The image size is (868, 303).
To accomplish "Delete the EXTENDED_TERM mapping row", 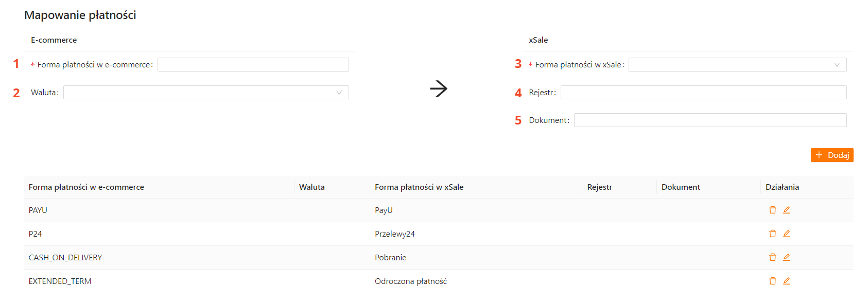I will [772, 281].
